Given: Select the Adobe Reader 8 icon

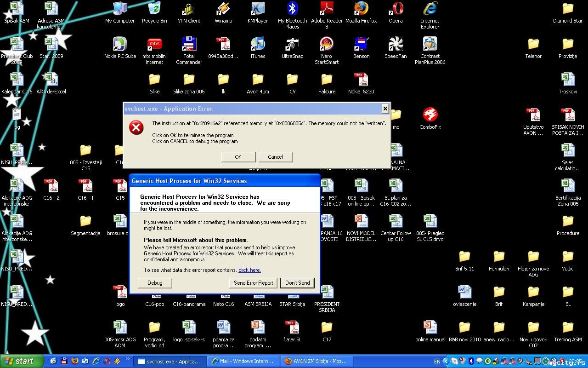Looking at the screenshot, I should [327, 15].
